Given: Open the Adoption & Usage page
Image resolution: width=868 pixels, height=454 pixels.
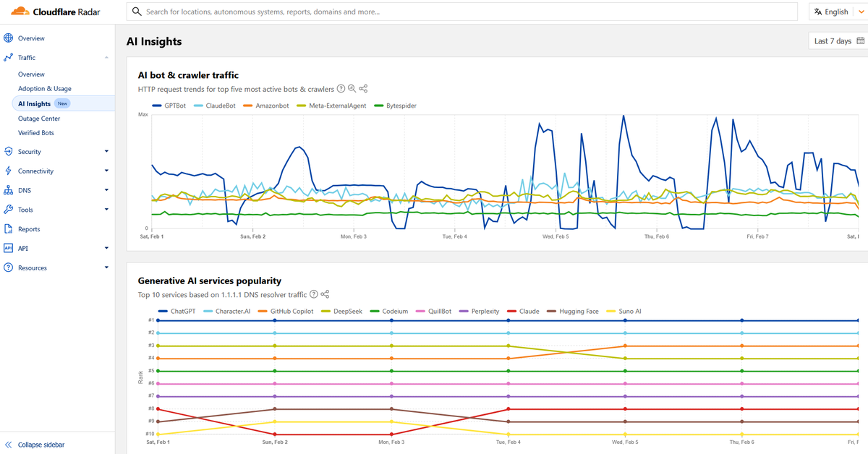Looking at the screenshot, I should (45, 89).
